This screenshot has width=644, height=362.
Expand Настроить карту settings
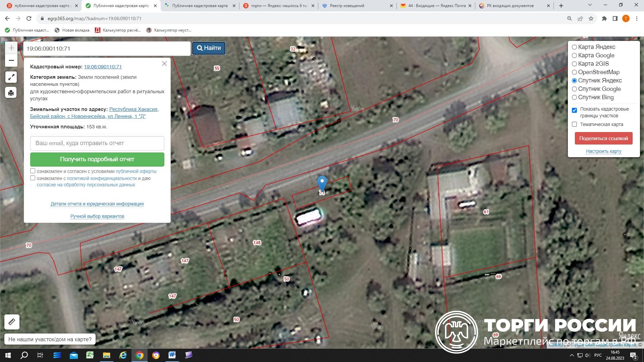tap(603, 151)
